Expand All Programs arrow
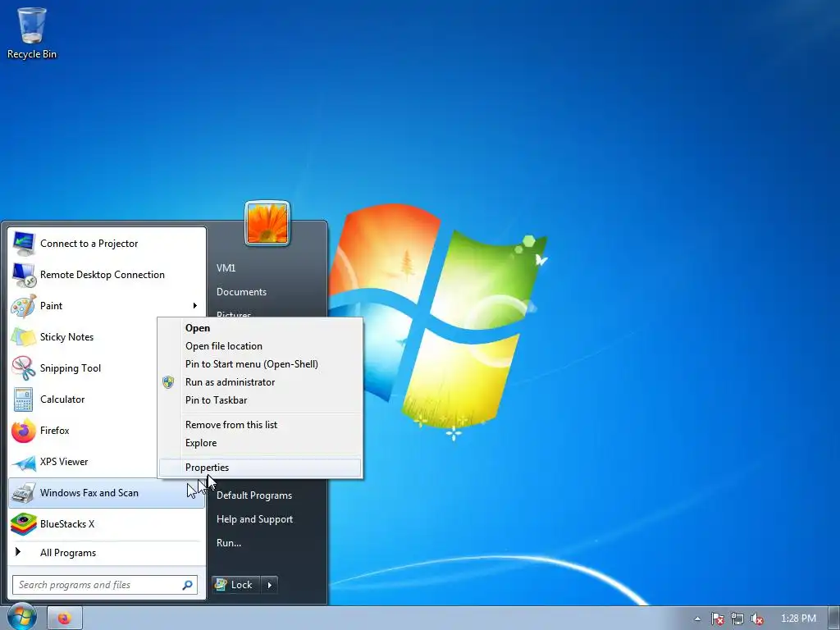The height and width of the screenshot is (630, 840). coord(18,552)
